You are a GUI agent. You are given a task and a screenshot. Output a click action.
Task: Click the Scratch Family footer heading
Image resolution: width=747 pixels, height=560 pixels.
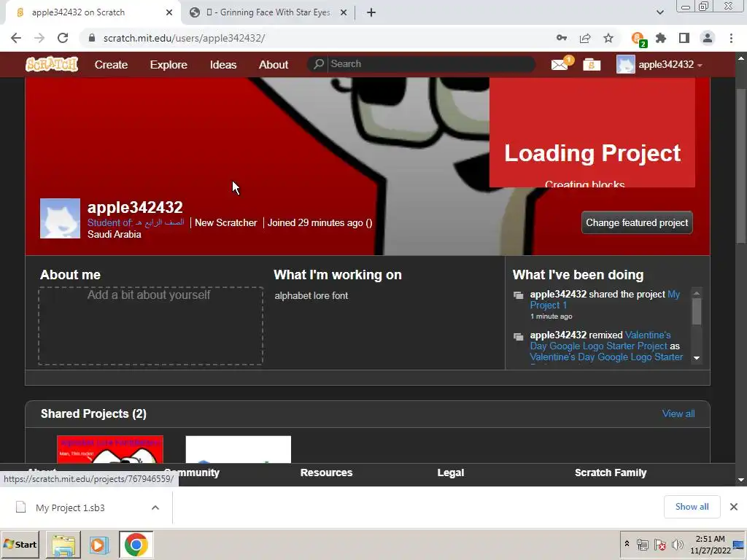[611, 472]
